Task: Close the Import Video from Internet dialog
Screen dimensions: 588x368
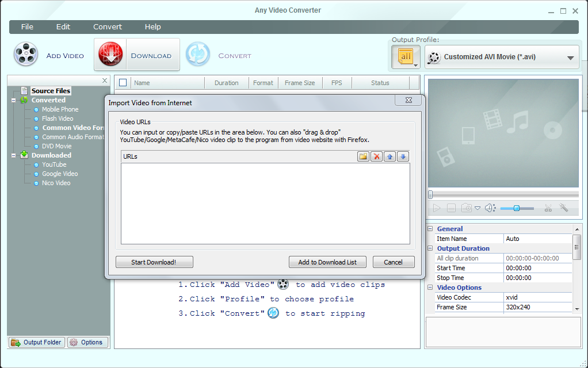Action: pyautogui.click(x=408, y=100)
